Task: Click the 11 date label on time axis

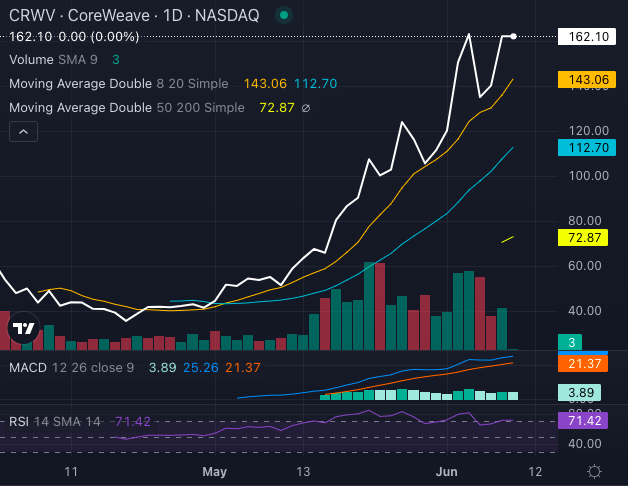Action: tap(71, 472)
